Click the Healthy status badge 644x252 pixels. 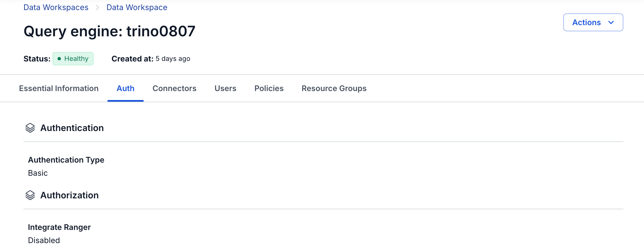[73, 59]
